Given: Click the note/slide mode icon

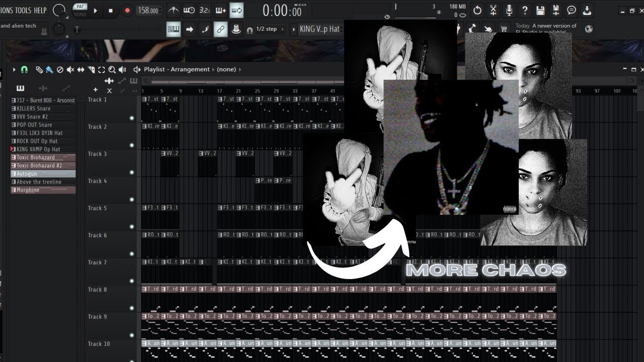Looking at the screenshot, I should 205,29.
